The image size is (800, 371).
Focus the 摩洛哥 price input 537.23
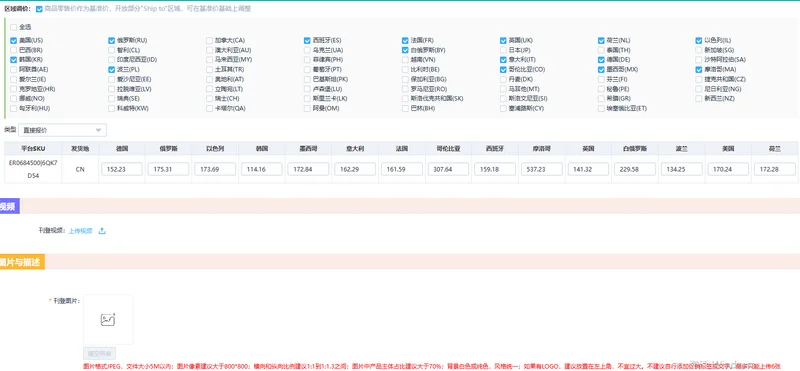point(542,169)
